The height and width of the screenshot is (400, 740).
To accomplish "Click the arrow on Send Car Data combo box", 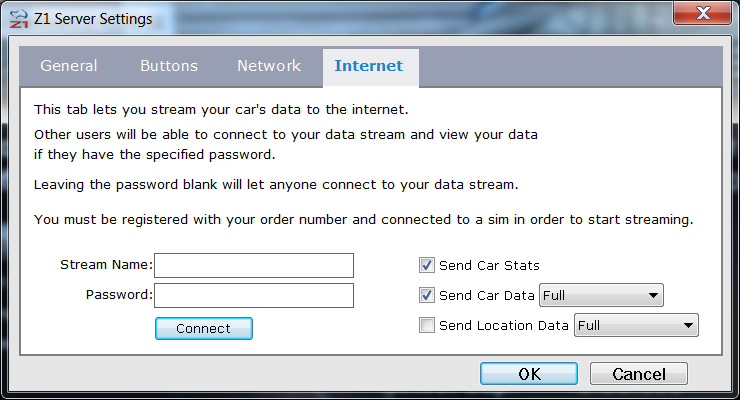I will (653, 296).
